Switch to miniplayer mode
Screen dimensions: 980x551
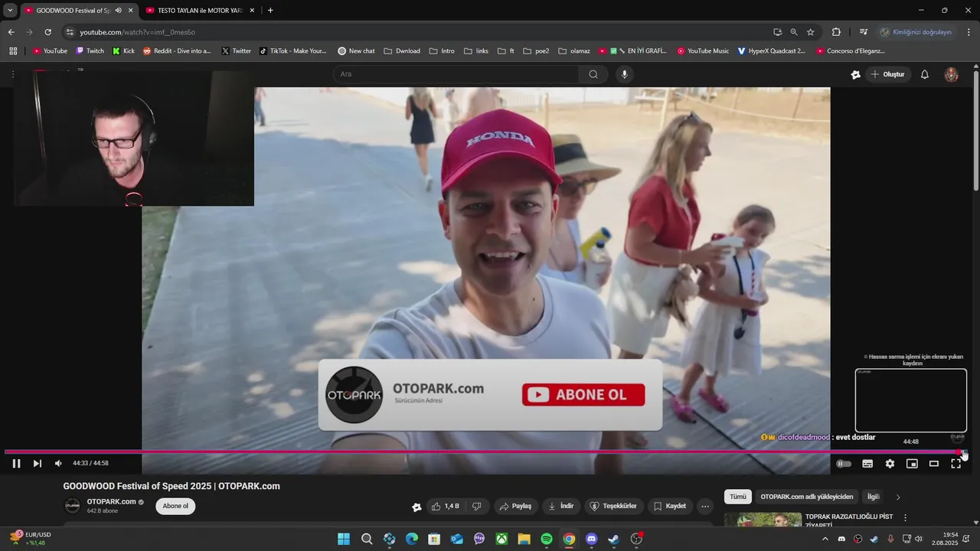[912, 463]
